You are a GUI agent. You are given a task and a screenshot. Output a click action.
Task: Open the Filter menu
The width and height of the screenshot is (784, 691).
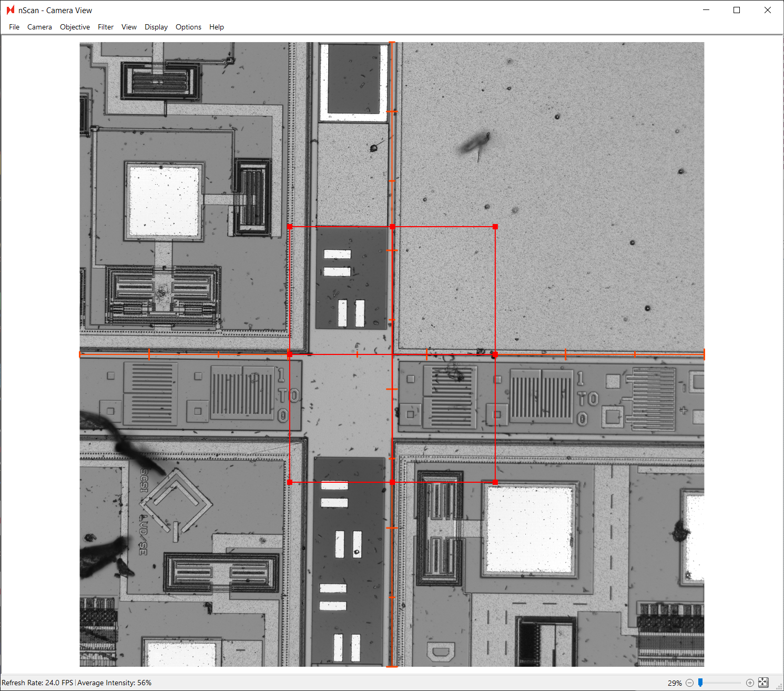tap(105, 27)
